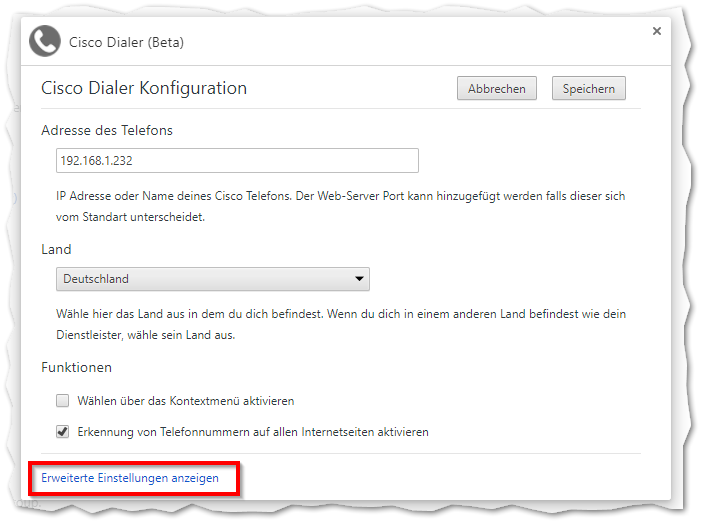Click the divider line above the advanced link
Viewport: 701px width, 523px height.
(340, 453)
